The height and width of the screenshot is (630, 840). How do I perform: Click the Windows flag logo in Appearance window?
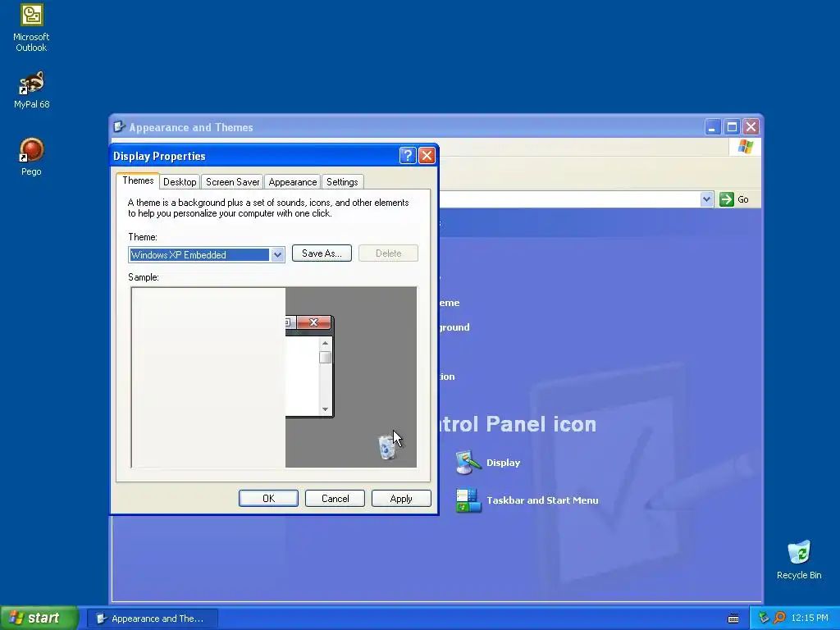coord(745,146)
